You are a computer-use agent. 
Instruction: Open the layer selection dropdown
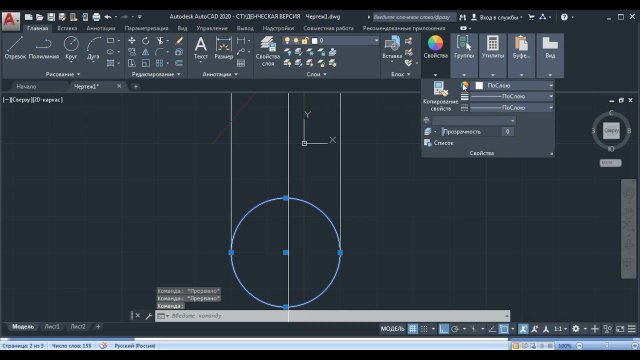pyautogui.click(x=331, y=40)
